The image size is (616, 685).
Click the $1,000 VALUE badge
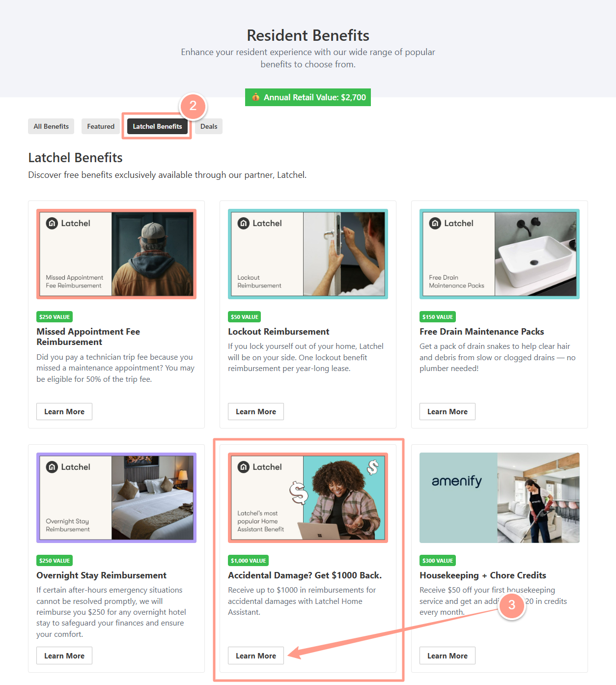(x=248, y=561)
